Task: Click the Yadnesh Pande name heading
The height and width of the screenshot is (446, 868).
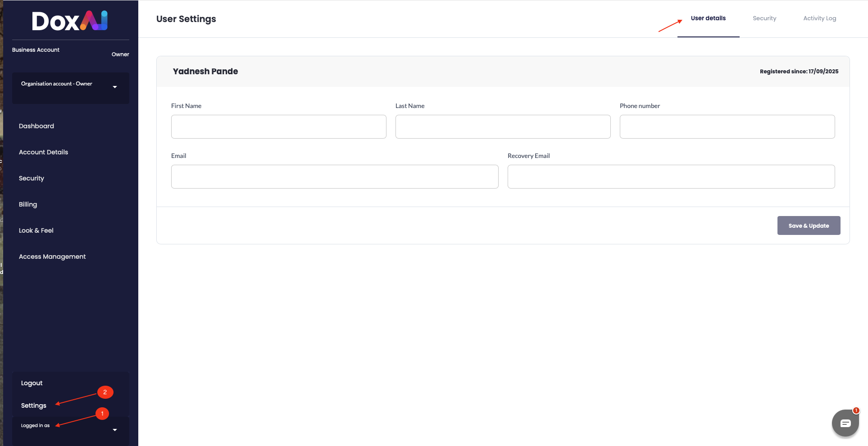Action: click(205, 71)
